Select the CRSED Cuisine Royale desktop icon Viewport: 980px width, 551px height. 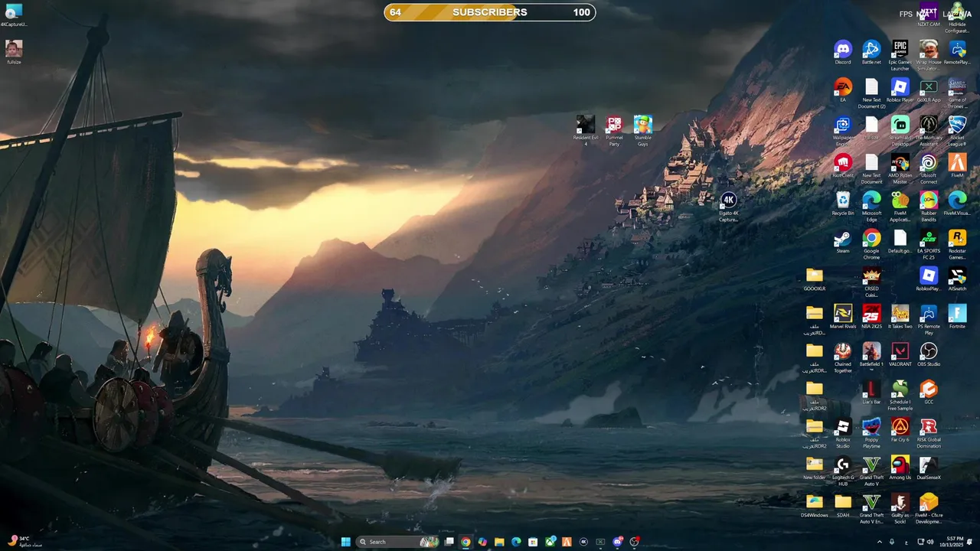coord(871,282)
